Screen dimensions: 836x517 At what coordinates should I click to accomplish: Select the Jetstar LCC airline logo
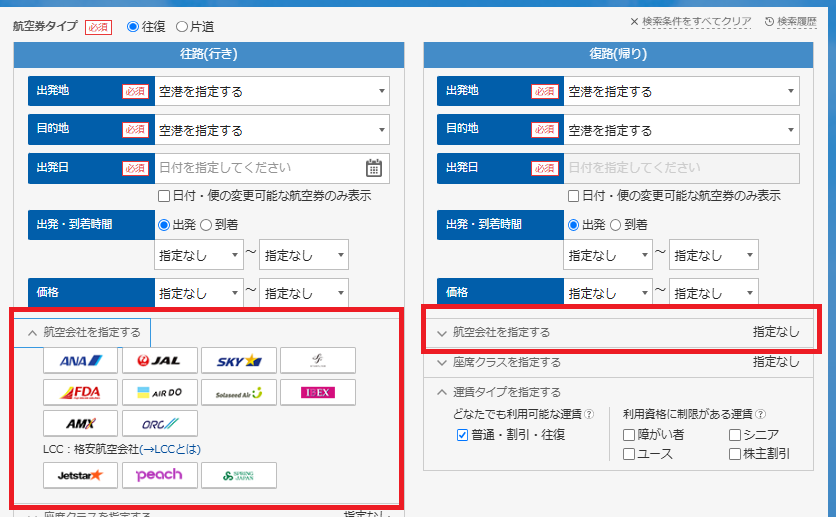80,475
